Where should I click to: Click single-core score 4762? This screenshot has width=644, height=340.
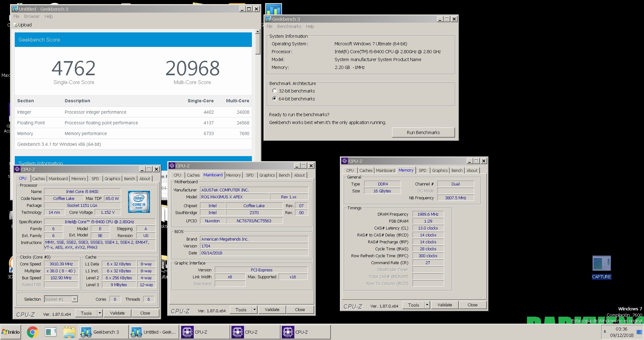pos(74,68)
